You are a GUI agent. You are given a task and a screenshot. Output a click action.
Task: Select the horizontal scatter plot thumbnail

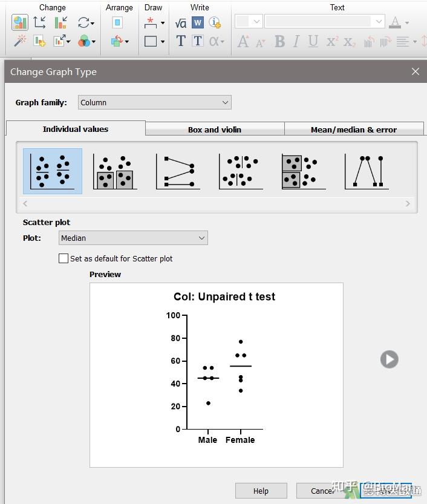(241, 171)
